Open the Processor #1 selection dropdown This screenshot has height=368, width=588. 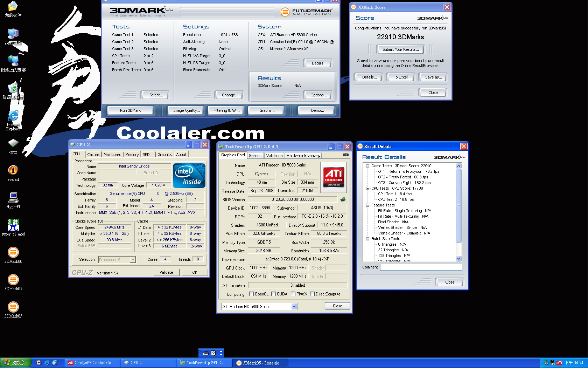tap(133, 260)
